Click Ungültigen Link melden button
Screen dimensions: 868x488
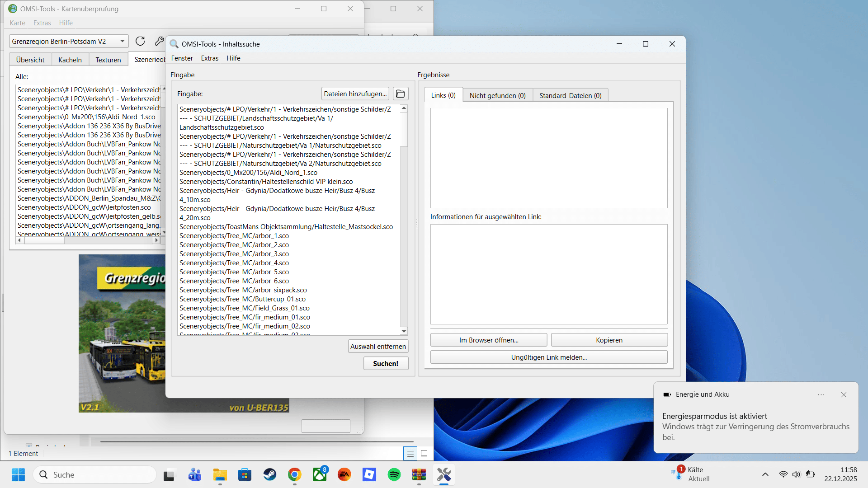point(549,357)
